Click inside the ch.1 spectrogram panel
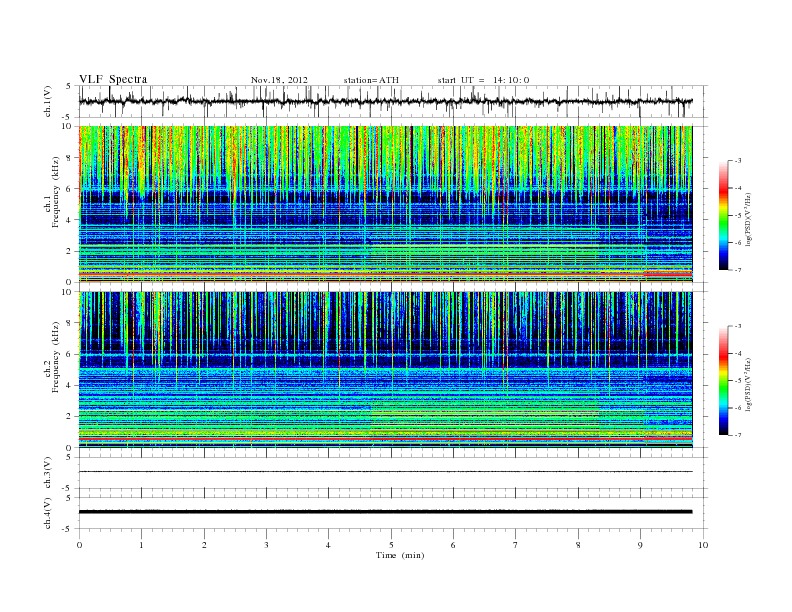Viewport: 792px width, 612px height. (x=385, y=204)
